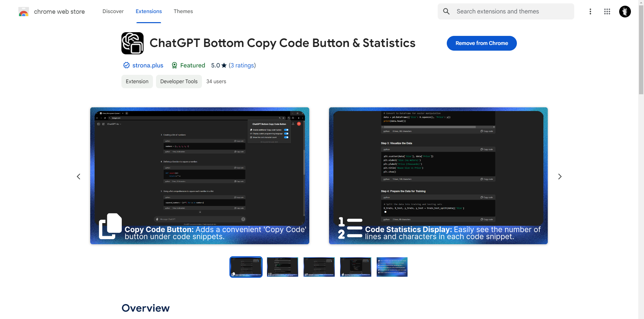Show the previous screenshot with left arrow
This screenshot has width=644, height=319.
click(78, 176)
